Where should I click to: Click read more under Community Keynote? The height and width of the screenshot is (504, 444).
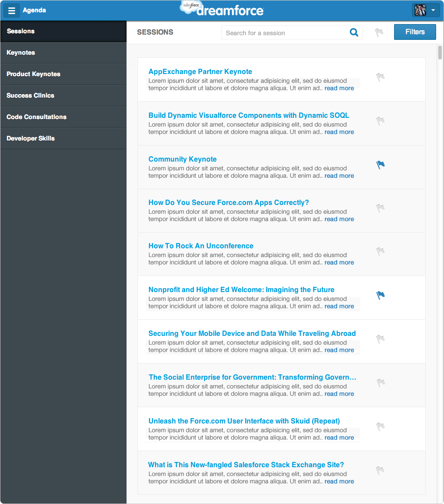[339, 176]
